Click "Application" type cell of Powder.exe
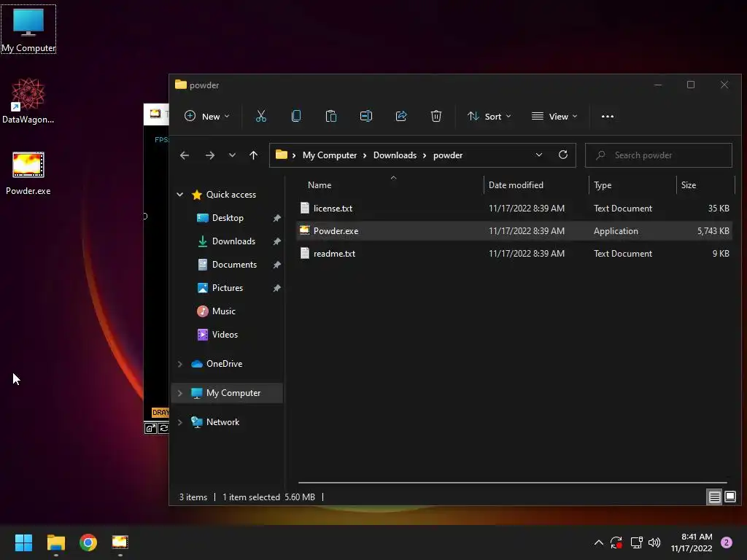Viewport: 747px width, 560px height. click(x=616, y=231)
